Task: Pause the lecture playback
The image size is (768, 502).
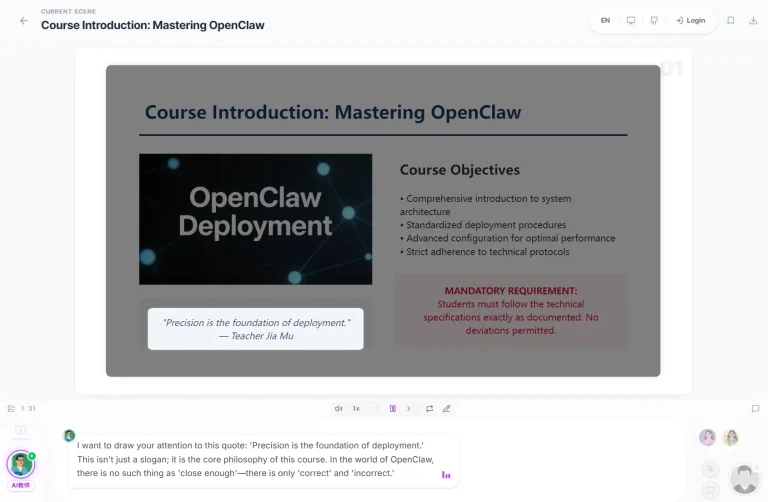Action: (393, 408)
